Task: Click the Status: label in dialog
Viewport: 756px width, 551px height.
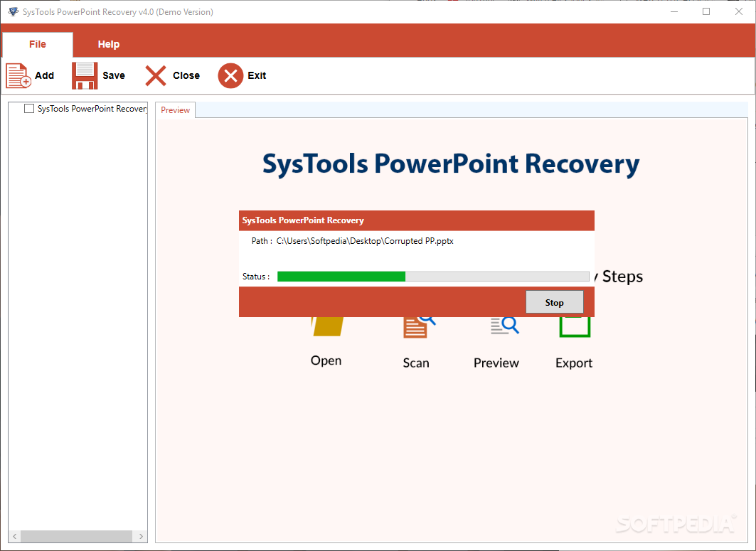Action: click(x=256, y=277)
